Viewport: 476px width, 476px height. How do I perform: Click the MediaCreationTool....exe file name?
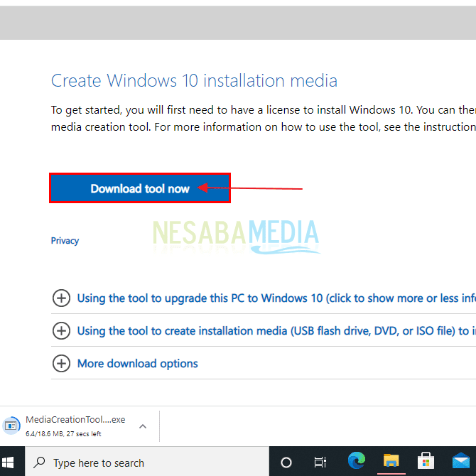tap(75, 420)
